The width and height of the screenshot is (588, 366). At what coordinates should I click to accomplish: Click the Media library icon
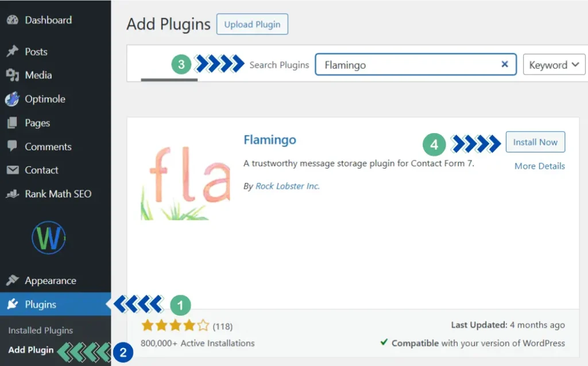click(x=12, y=75)
